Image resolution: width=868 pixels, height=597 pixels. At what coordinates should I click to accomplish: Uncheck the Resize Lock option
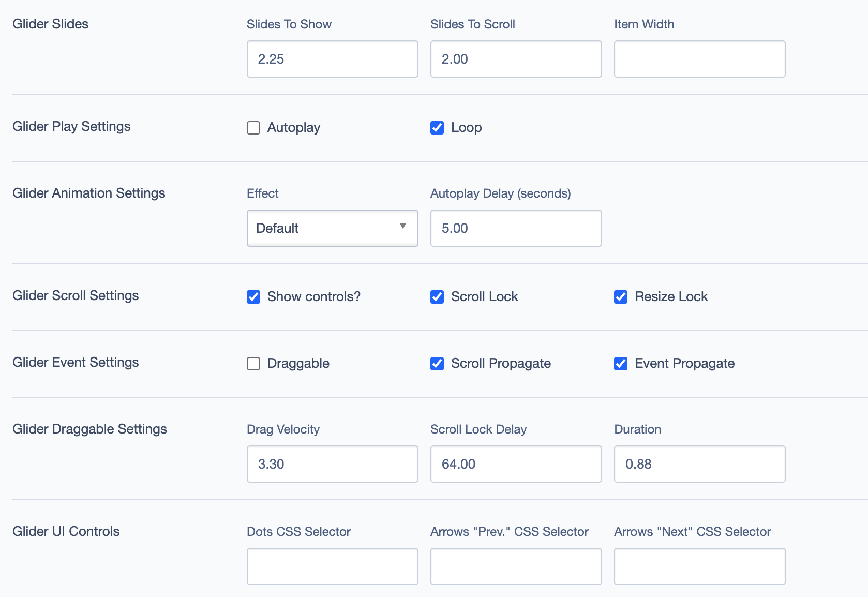(621, 297)
